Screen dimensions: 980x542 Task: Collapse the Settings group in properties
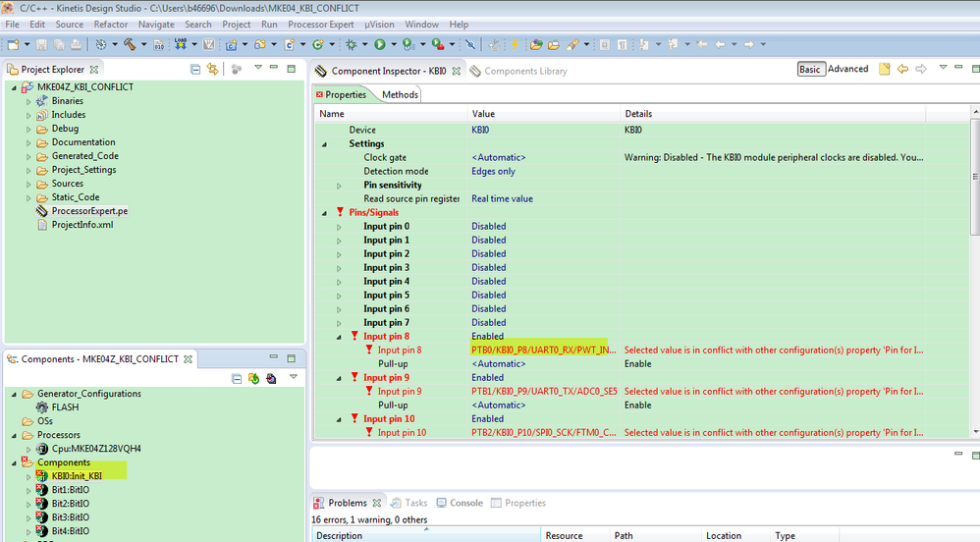click(x=324, y=144)
